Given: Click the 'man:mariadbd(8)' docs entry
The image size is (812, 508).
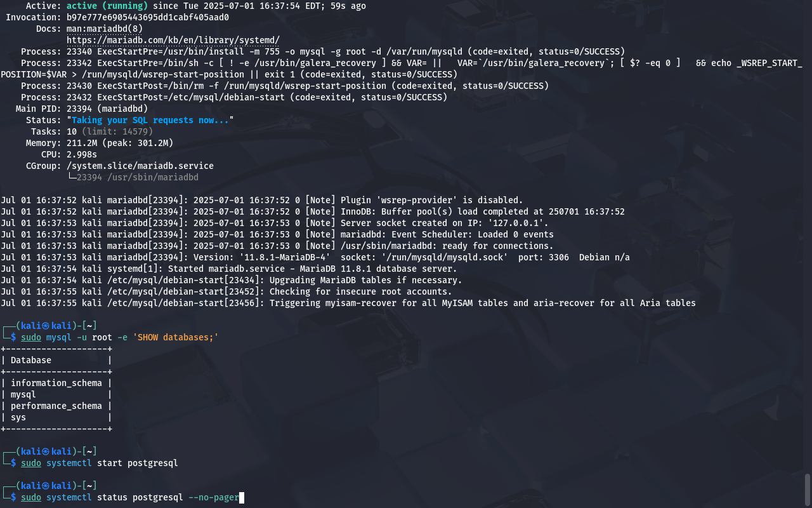Looking at the screenshot, I should (x=105, y=29).
